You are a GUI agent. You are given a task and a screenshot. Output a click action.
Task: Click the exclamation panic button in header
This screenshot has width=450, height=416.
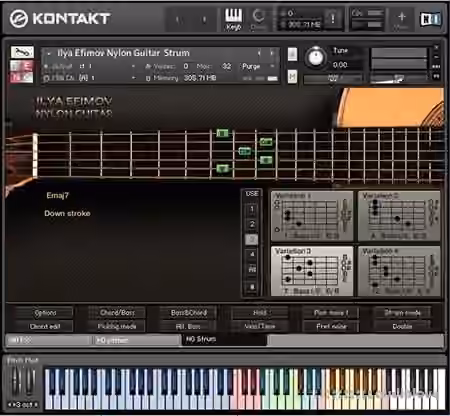point(333,19)
